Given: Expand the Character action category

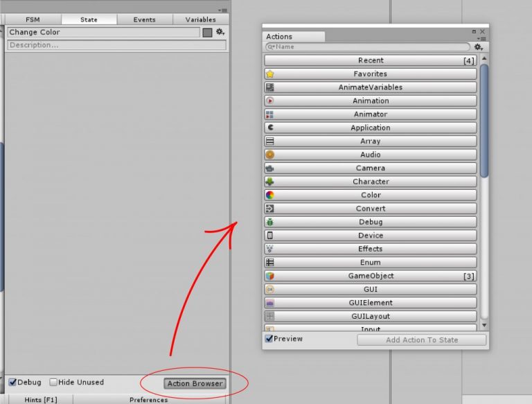Looking at the screenshot, I should (x=371, y=182).
